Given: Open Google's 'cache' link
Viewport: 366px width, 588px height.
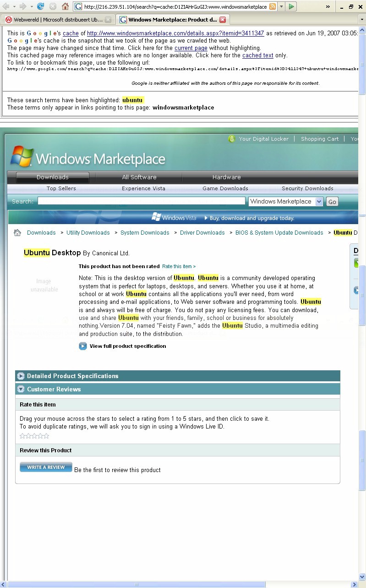Looking at the screenshot, I should pos(71,33).
